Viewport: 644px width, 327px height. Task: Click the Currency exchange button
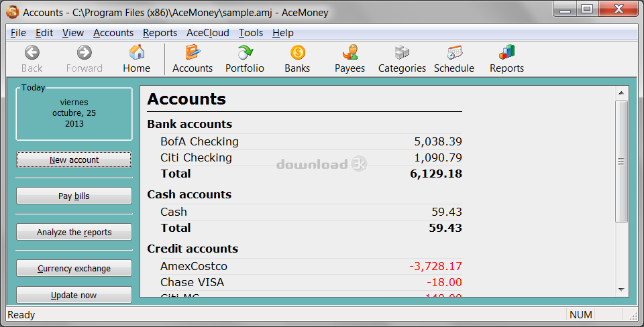point(74,268)
